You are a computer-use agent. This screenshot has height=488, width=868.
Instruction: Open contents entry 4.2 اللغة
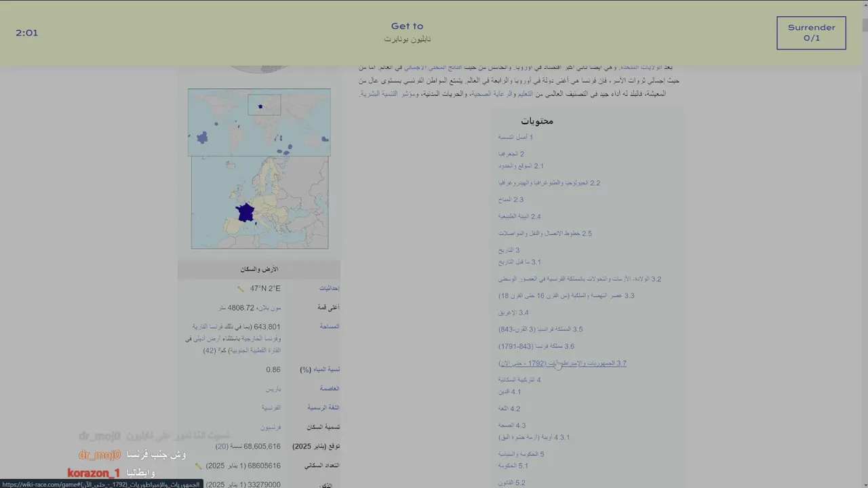[x=509, y=409]
